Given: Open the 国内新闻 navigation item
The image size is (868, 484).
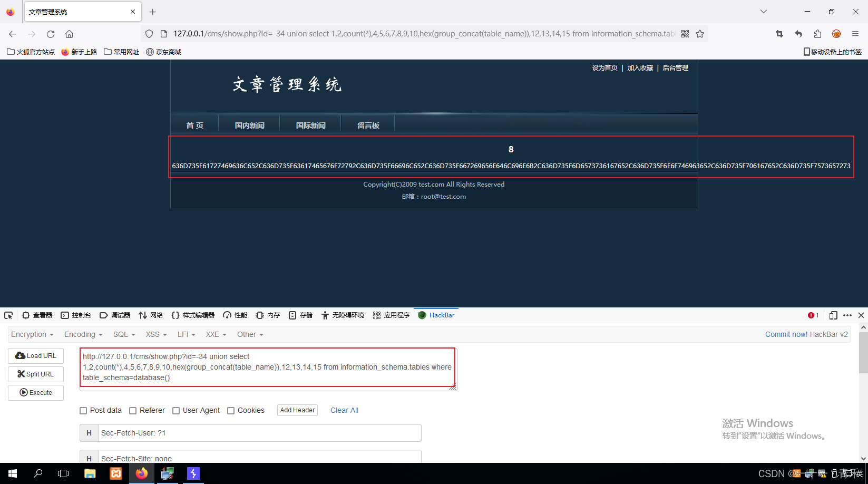Looking at the screenshot, I should pos(249,125).
